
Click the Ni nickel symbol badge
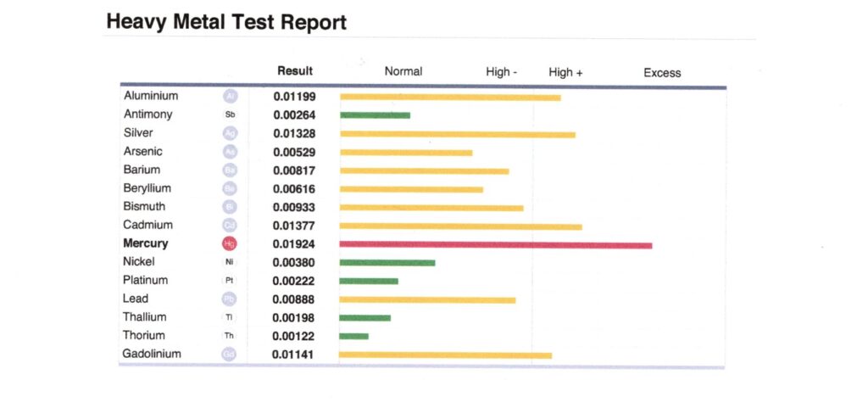coord(230,262)
